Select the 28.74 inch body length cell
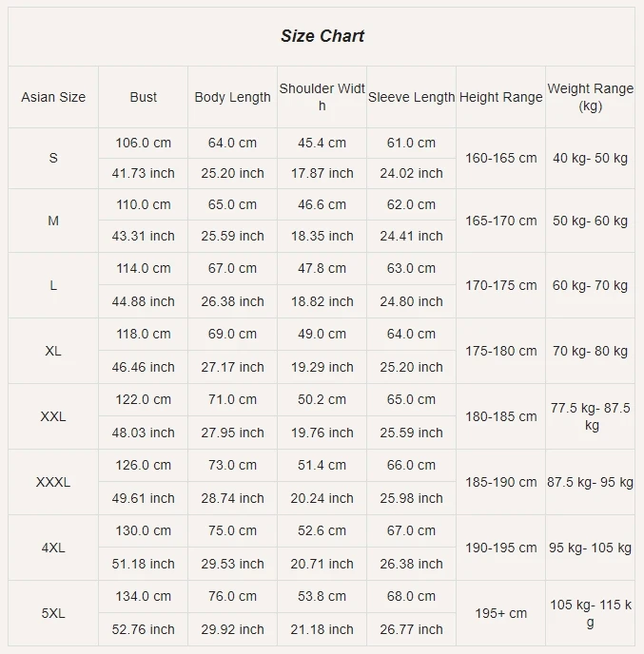This screenshot has height=654, width=644. [x=232, y=498]
